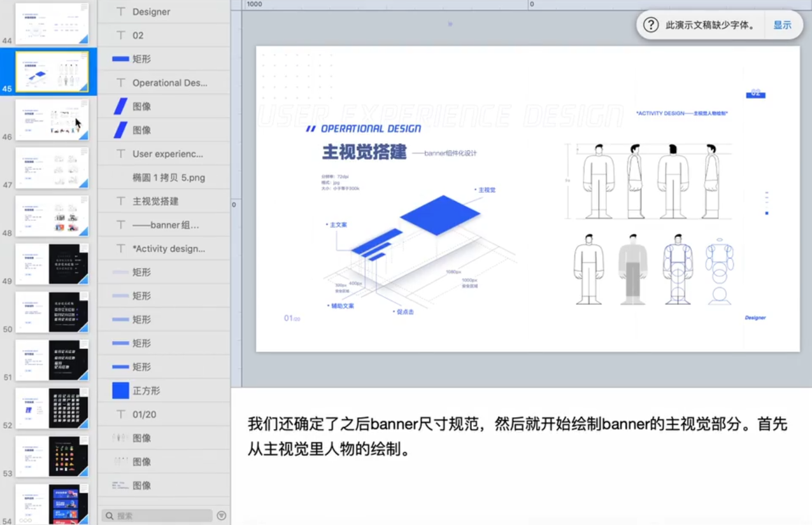The image size is (812, 525).
Task: Click into presenter notes text
Action: click(517, 437)
